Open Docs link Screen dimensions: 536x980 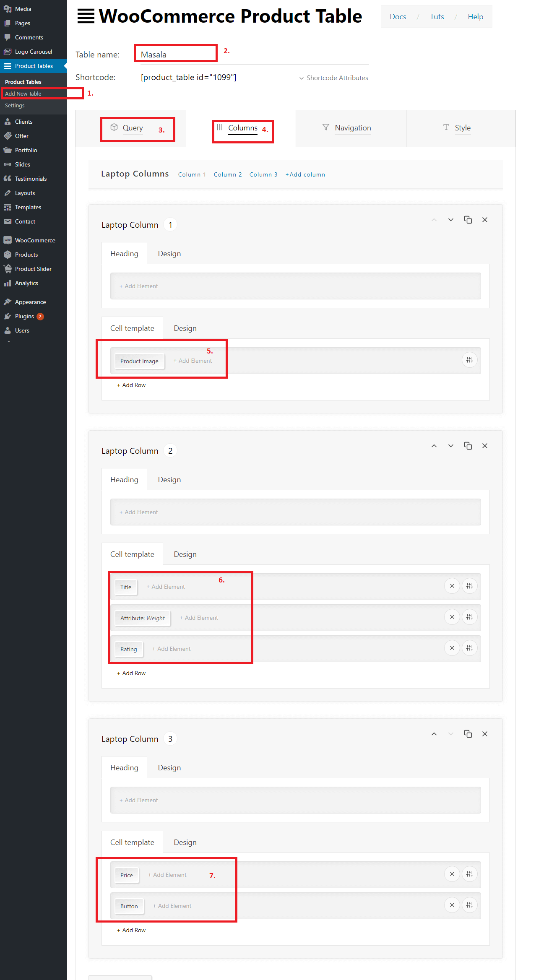(398, 17)
